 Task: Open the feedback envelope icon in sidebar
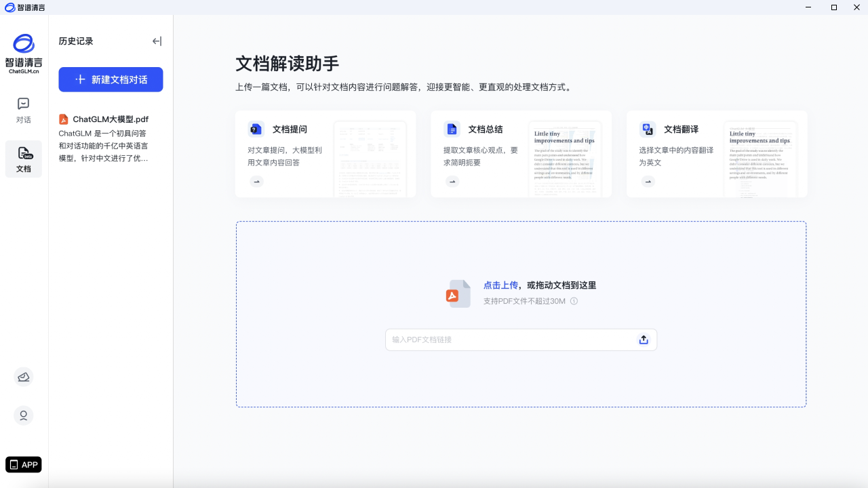(24, 377)
